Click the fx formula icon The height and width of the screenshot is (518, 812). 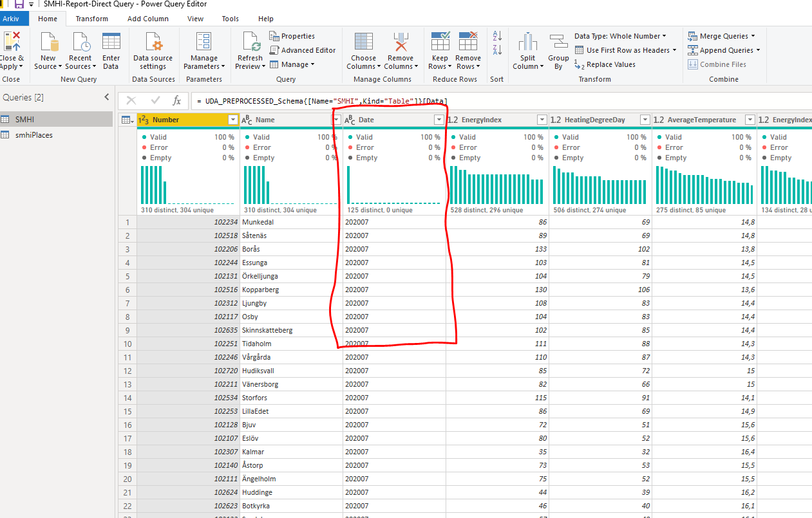(x=177, y=100)
